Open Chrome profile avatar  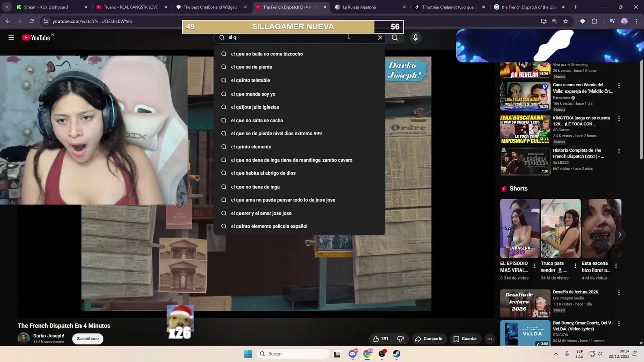point(624,21)
